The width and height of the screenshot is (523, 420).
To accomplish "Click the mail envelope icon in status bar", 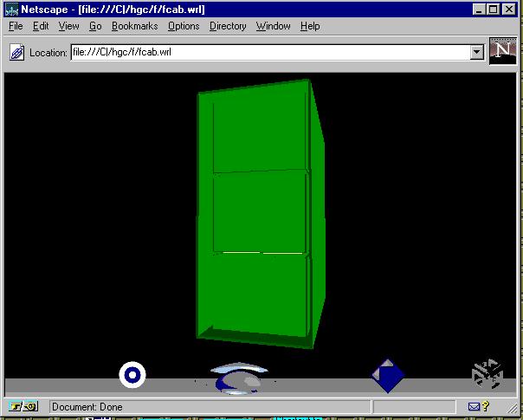I will [474, 407].
